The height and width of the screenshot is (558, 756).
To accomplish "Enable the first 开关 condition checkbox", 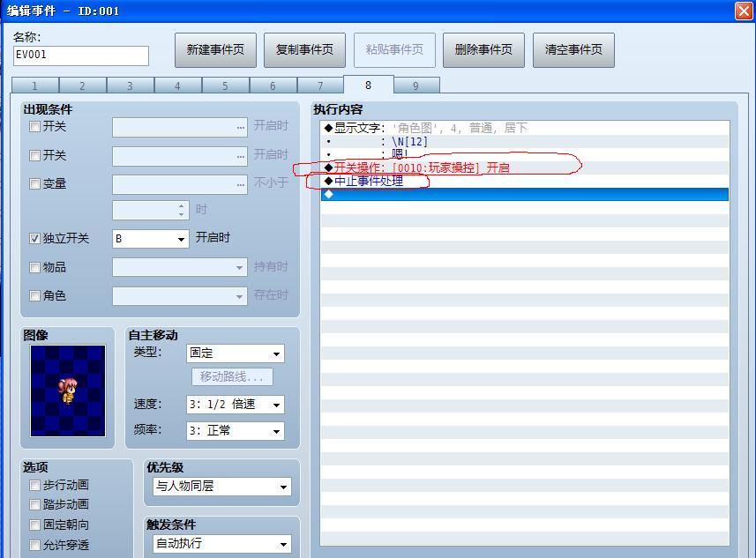I will [x=34, y=127].
